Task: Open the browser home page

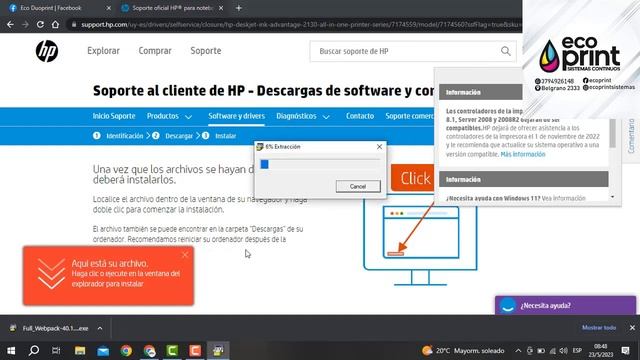Action: [55, 24]
